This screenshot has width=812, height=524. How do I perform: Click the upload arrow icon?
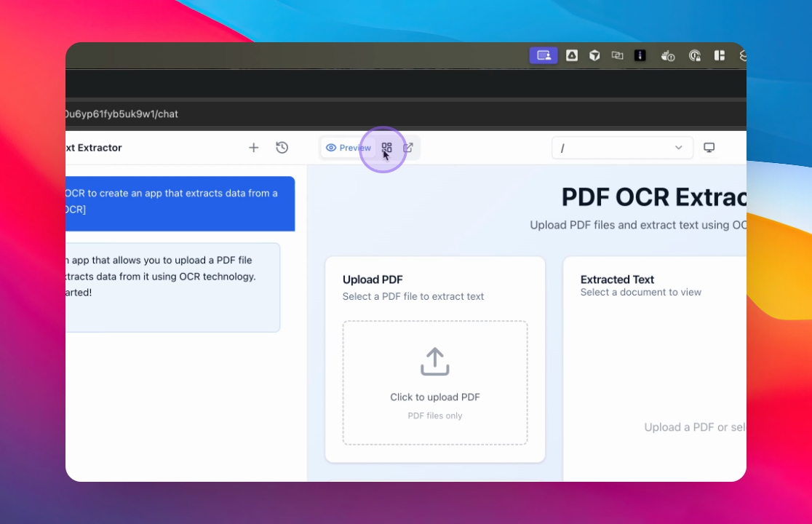[435, 362]
